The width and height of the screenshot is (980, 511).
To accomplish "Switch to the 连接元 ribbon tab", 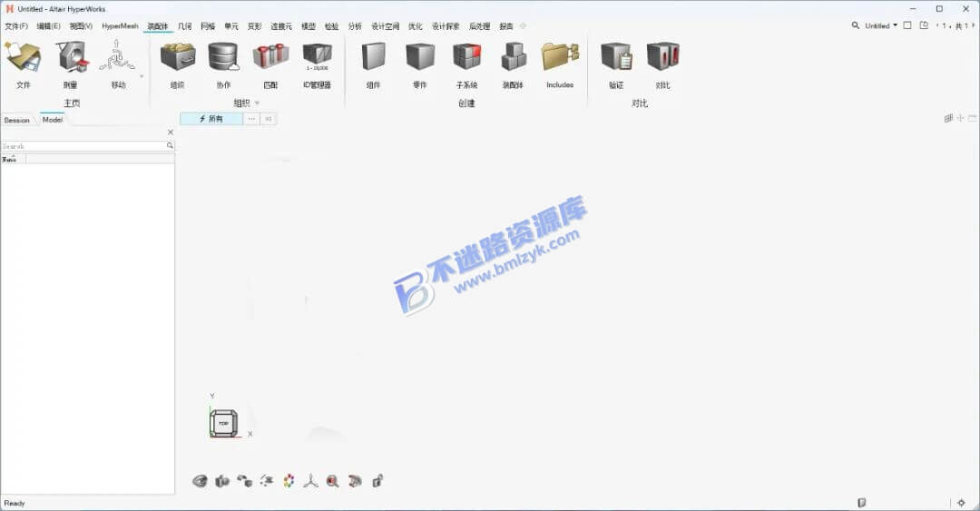I will coord(281,26).
